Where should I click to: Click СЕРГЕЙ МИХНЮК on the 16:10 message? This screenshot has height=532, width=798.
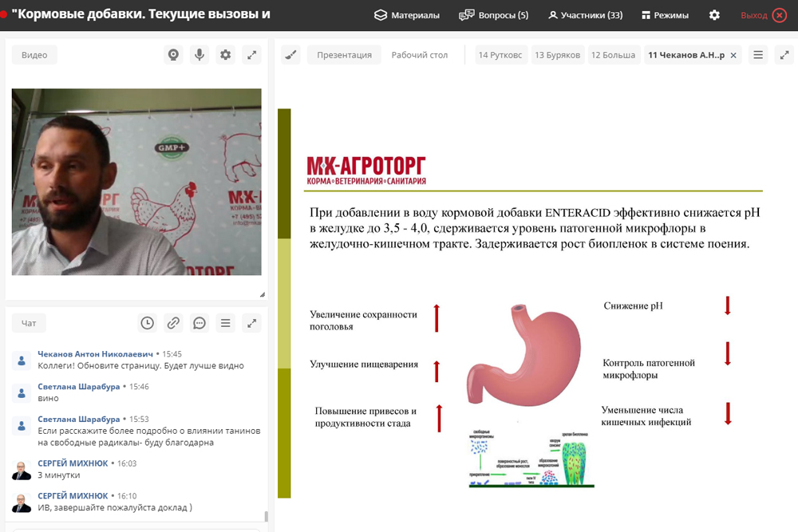[x=73, y=496]
